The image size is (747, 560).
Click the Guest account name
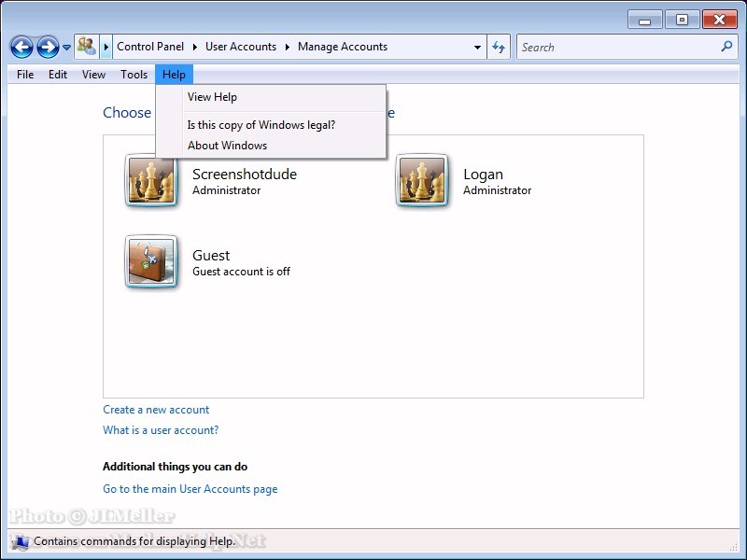coord(211,256)
